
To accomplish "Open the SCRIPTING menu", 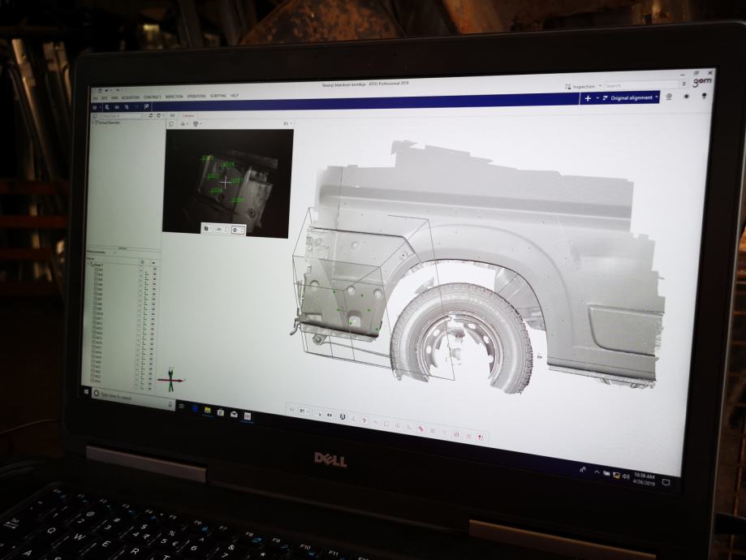I will tap(218, 96).
